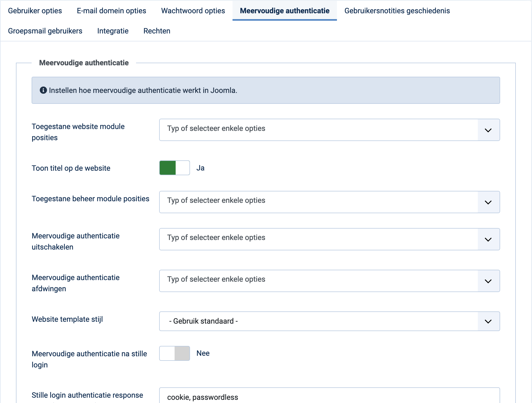Click the info icon in the notice
532x403 pixels.
pyautogui.click(x=43, y=90)
